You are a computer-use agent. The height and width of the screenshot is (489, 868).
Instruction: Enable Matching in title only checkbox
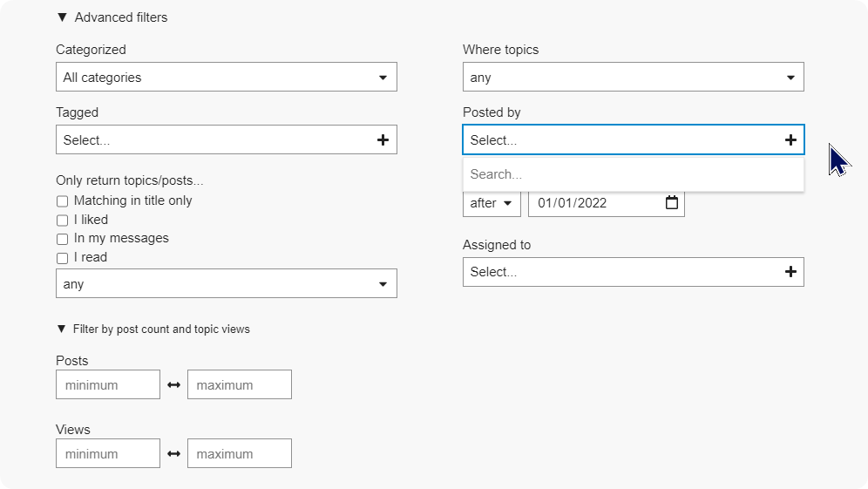tap(62, 201)
